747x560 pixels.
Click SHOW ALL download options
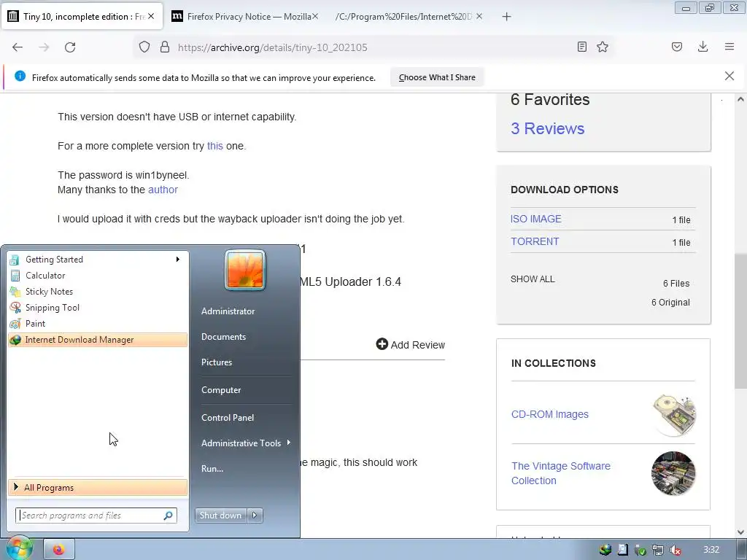pyautogui.click(x=533, y=279)
